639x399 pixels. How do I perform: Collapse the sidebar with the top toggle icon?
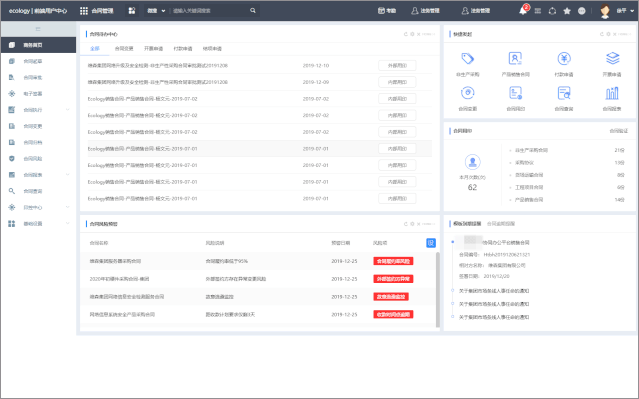pyautogui.click(x=38, y=29)
